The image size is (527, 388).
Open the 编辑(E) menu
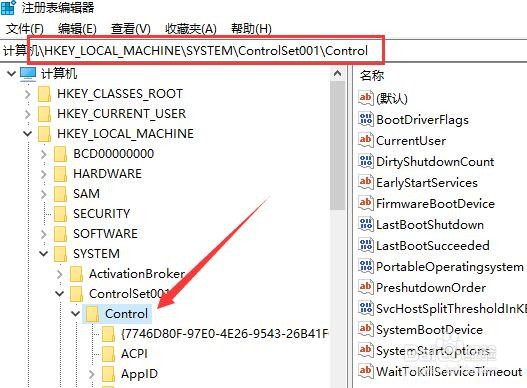[x=77, y=29]
